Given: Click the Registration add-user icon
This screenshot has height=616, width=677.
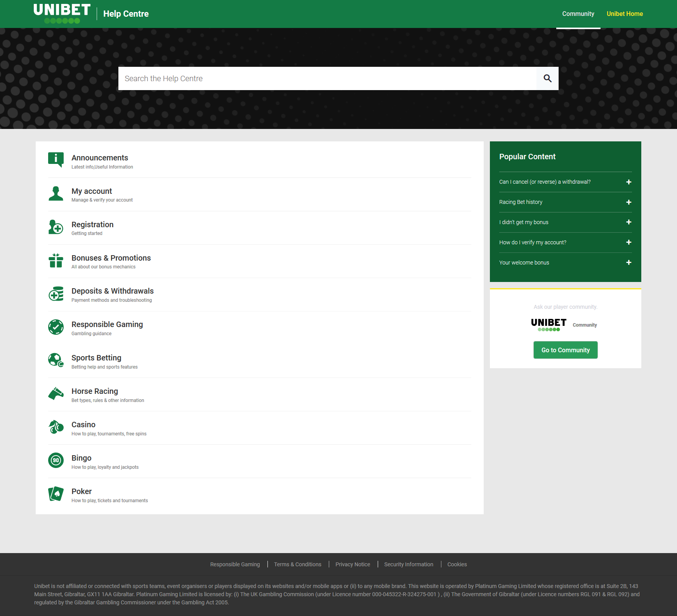Looking at the screenshot, I should (x=56, y=227).
